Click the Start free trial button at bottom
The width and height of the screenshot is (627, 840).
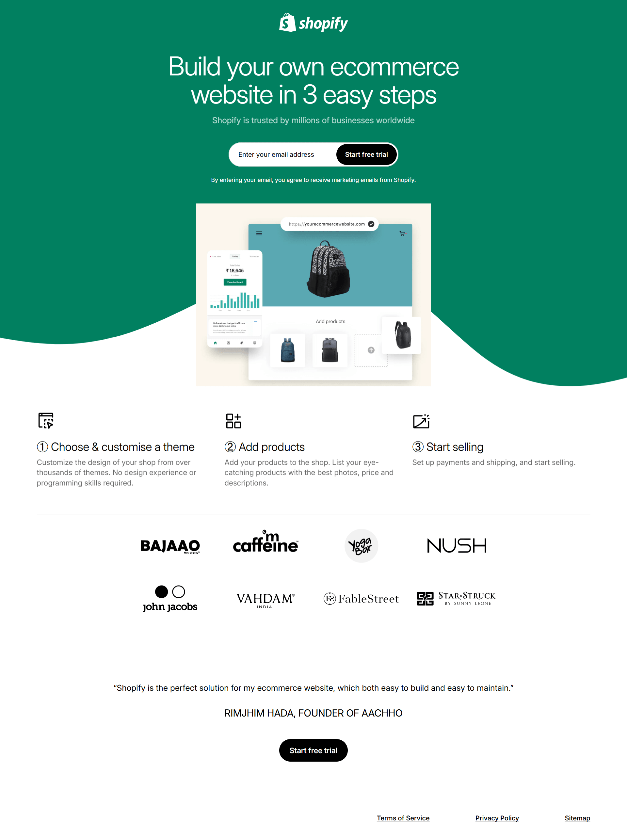(313, 750)
